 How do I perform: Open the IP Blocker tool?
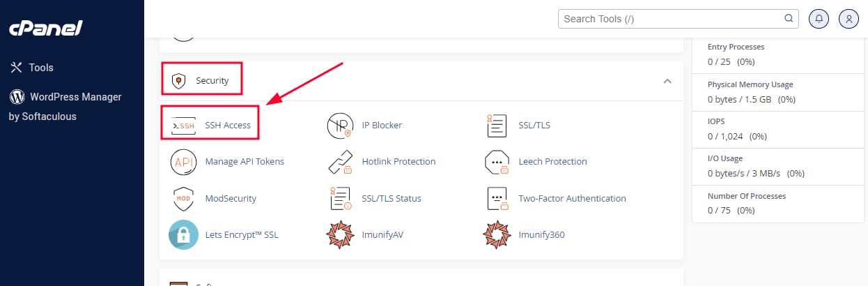pyautogui.click(x=382, y=126)
